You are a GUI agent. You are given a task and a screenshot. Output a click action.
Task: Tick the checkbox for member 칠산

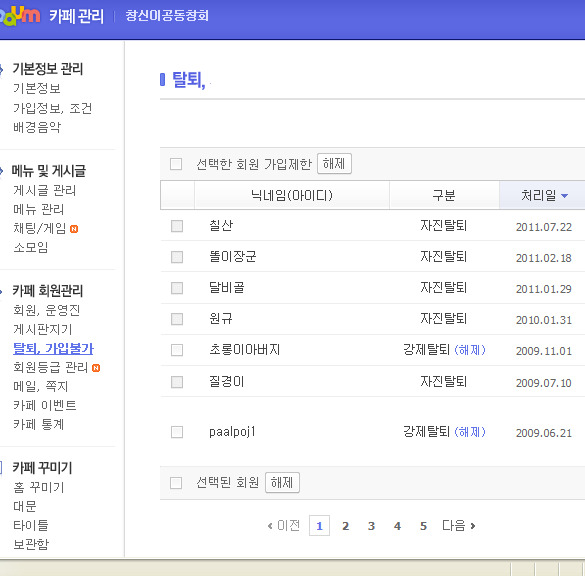click(177, 226)
